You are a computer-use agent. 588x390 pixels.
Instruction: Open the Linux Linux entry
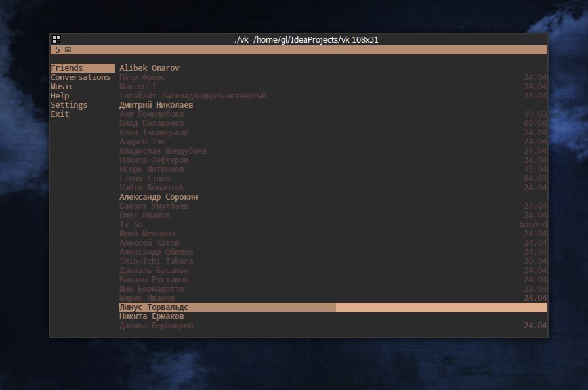tap(145, 178)
